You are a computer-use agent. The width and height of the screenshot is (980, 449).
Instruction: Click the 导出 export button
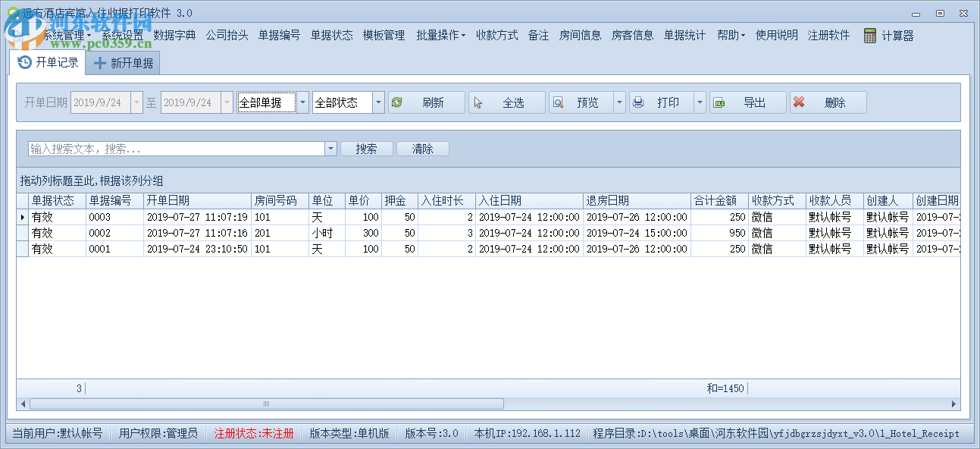748,102
